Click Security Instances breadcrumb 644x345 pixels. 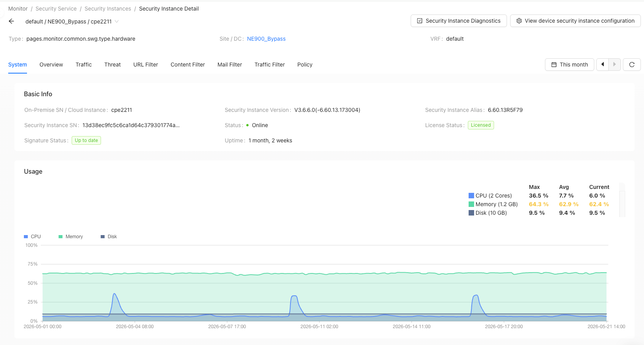(108, 9)
